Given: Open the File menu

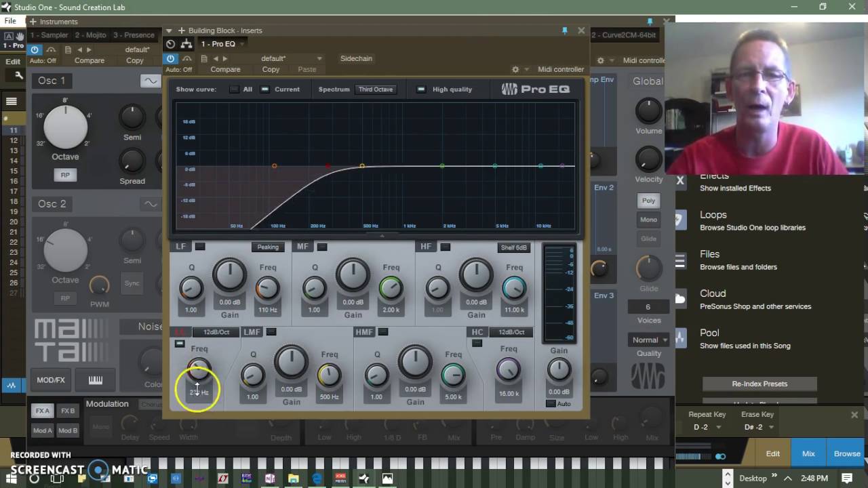Looking at the screenshot, I should coord(10,21).
